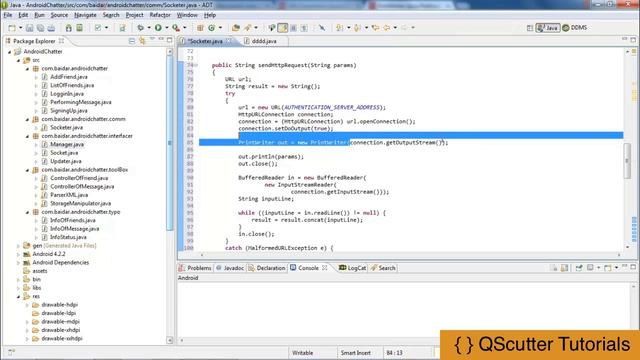Click the New Java Class icon
Viewport: 640px width, 360px height.
pos(211,28)
